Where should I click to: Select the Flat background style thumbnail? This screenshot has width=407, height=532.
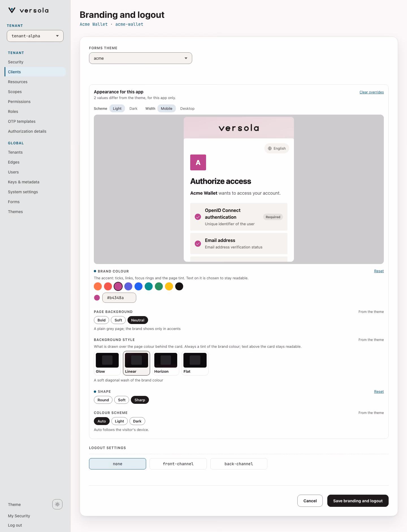[195, 363]
